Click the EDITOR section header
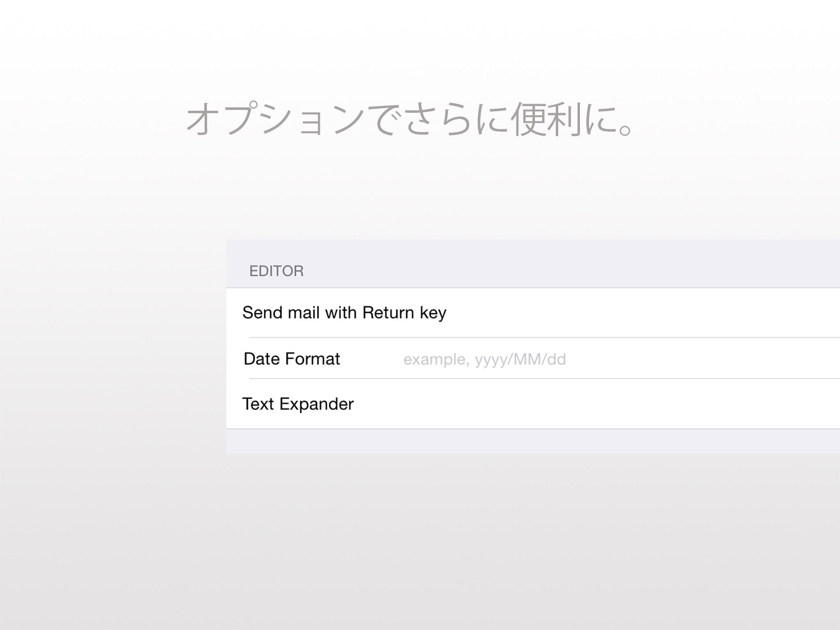The height and width of the screenshot is (630, 840). point(276,271)
